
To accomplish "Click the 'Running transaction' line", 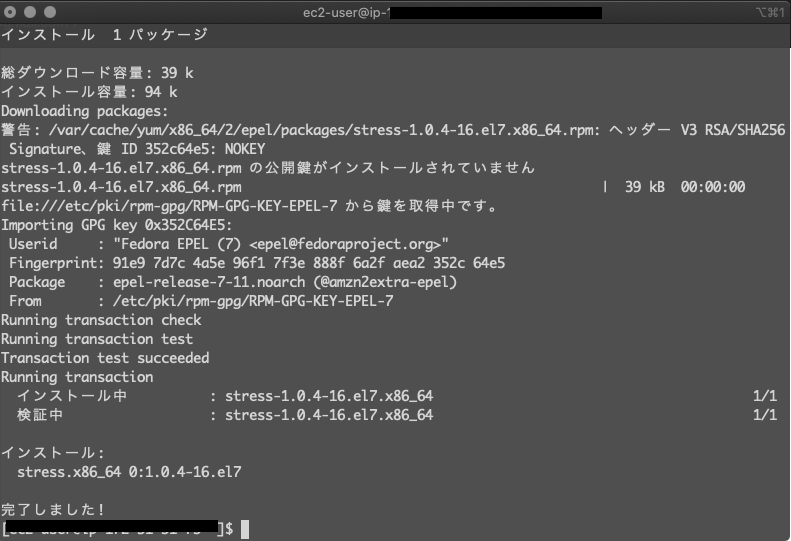I will (77, 377).
